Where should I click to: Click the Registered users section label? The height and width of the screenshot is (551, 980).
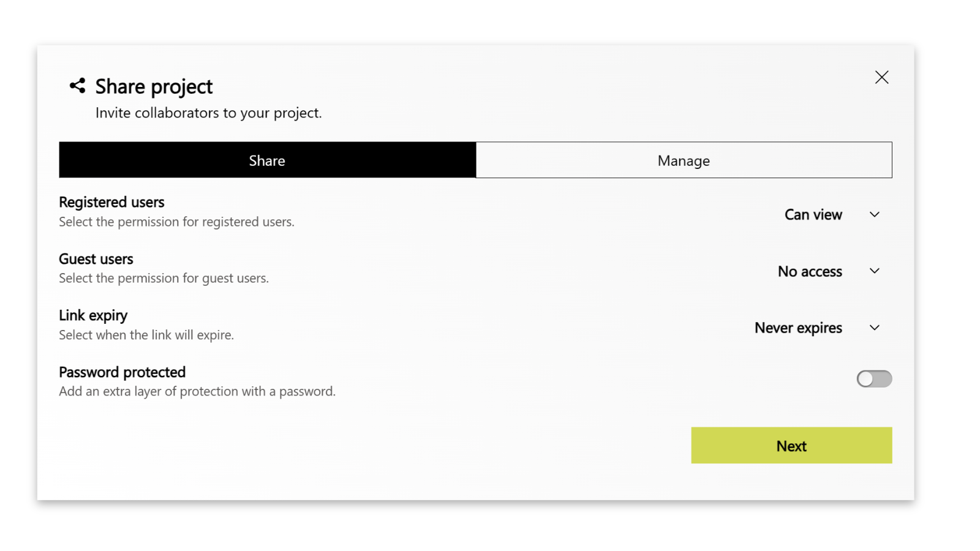click(x=111, y=202)
